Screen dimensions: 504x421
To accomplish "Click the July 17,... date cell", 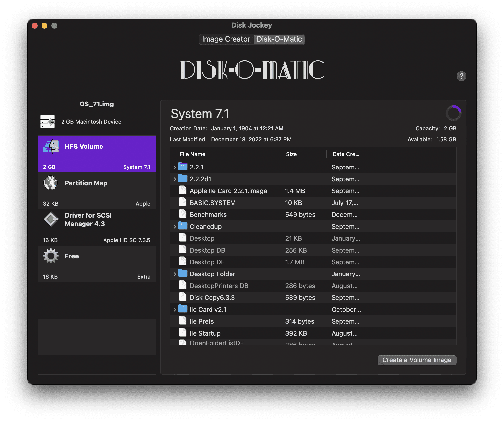I will (x=345, y=203).
